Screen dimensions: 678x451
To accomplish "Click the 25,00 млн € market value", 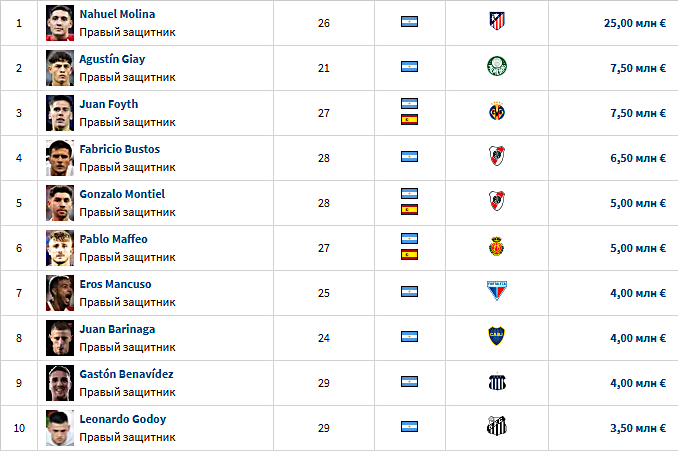I will (x=635, y=23).
